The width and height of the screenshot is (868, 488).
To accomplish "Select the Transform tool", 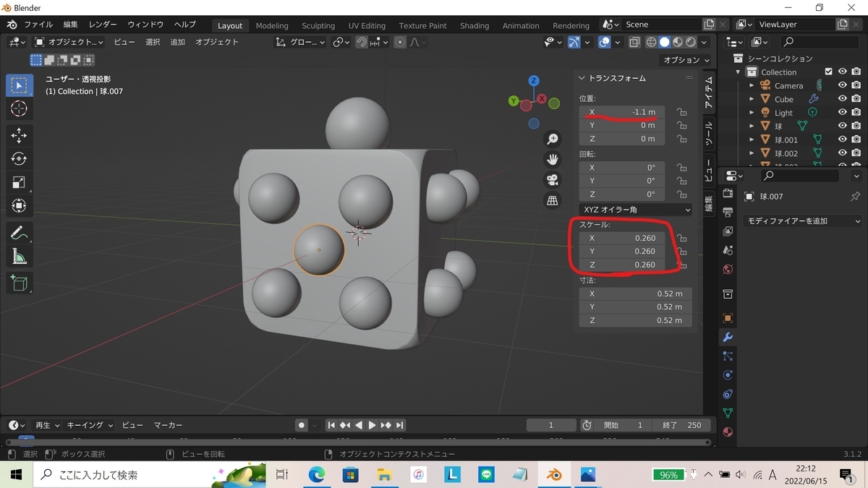I will point(20,207).
